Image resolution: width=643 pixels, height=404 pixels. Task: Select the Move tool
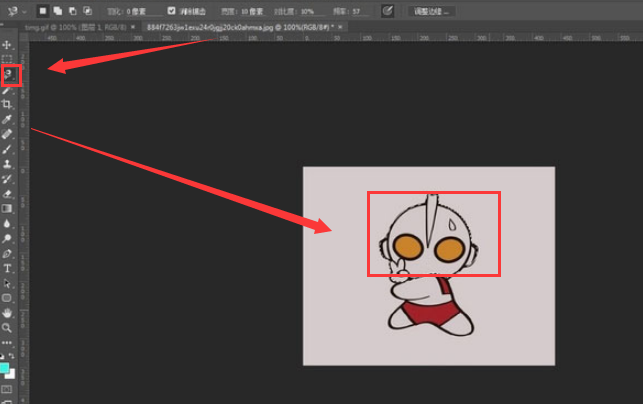point(7,45)
